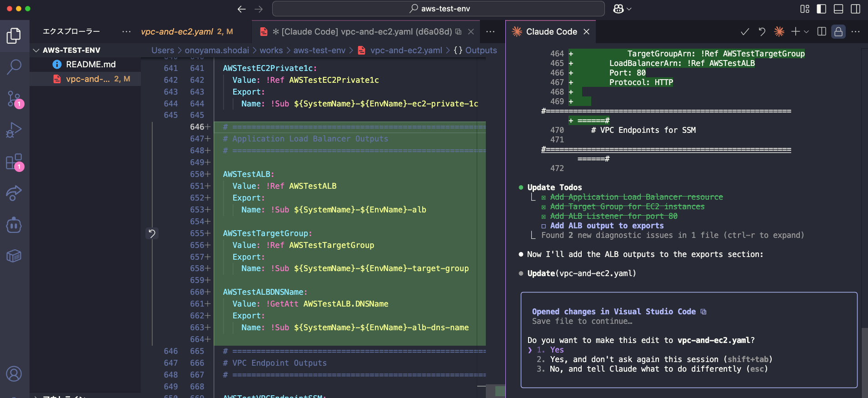This screenshot has height=398, width=868.
Task: Click the Found 2 new diagnostic issues line
Action: tap(673, 235)
